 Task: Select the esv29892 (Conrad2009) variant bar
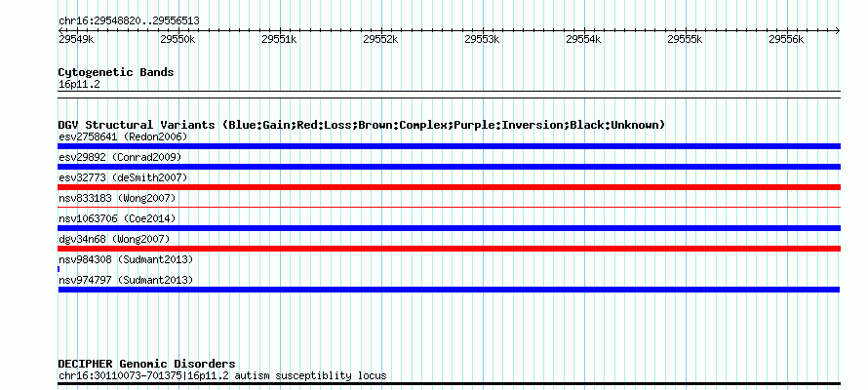coord(449,167)
